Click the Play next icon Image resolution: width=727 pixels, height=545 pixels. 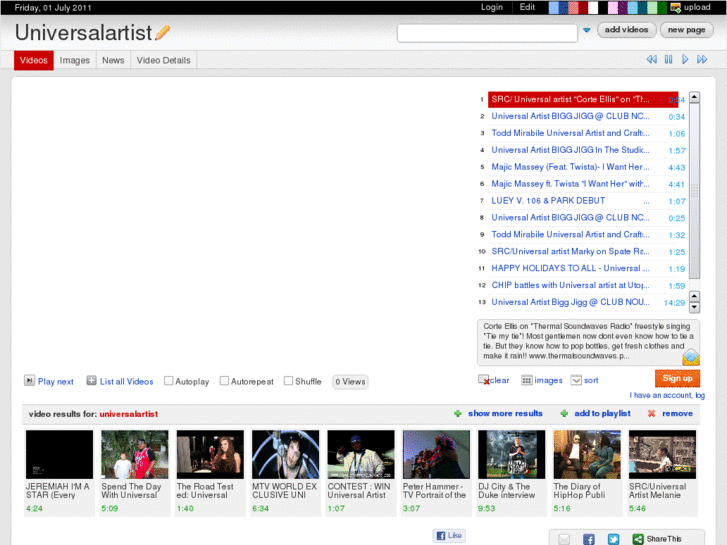pos(29,381)
